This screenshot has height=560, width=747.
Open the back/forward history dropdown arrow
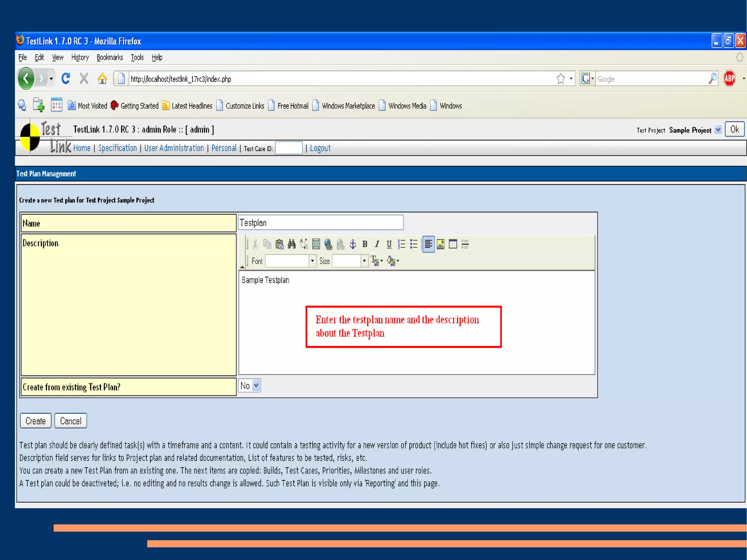(x=51, y=79)
